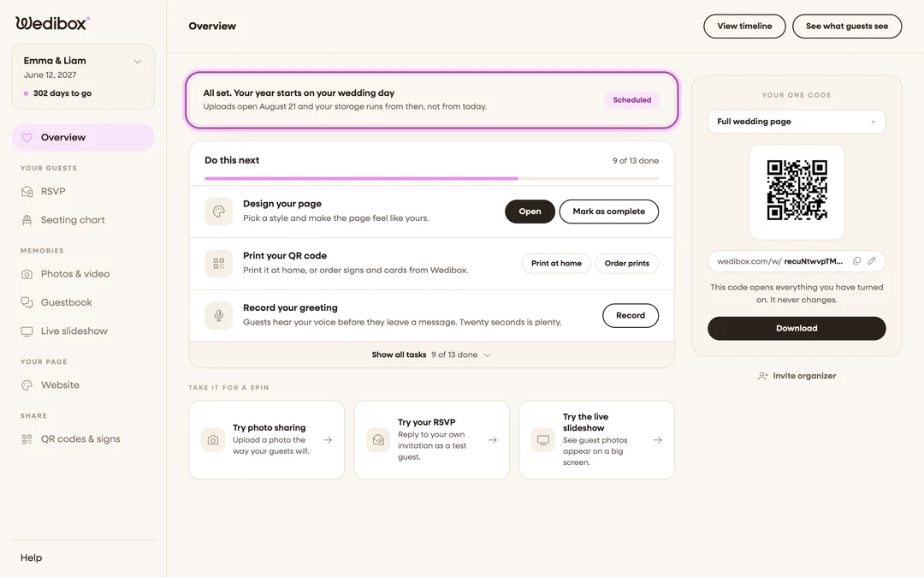Open the Full wedding page dropdown

[797, 122]
